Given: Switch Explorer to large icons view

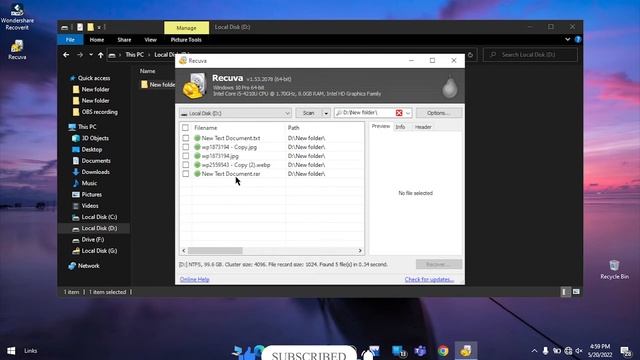Looking at the screenshot, I should [x=576, y=292].
